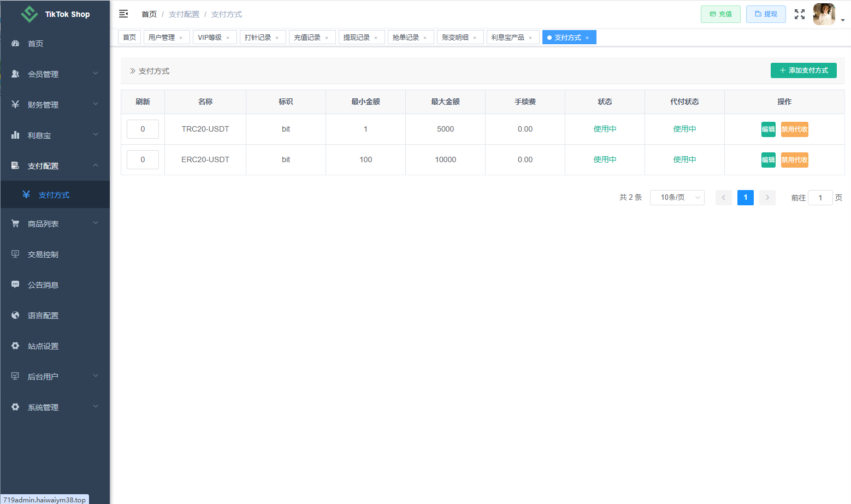Image resolution: width=851 pixels, height=504 pixels.
Task: Close the active 支付方式 tab
Action: (x=587, y=38)
